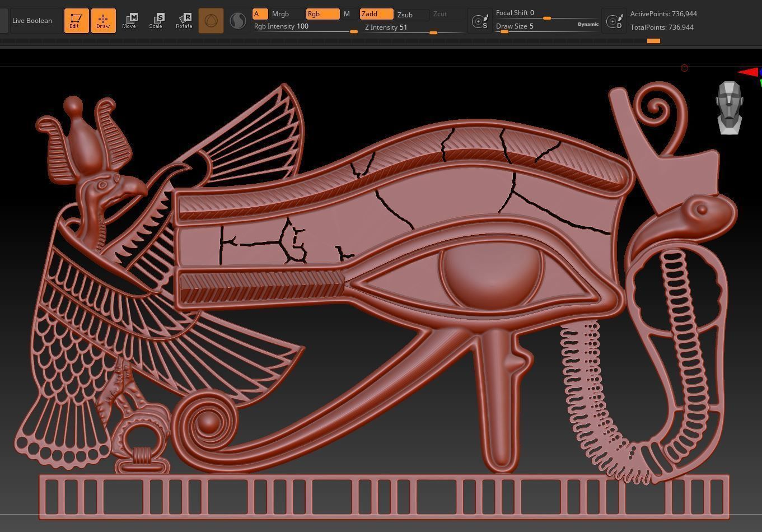Select the Draw mode icon

coord(103,21)
